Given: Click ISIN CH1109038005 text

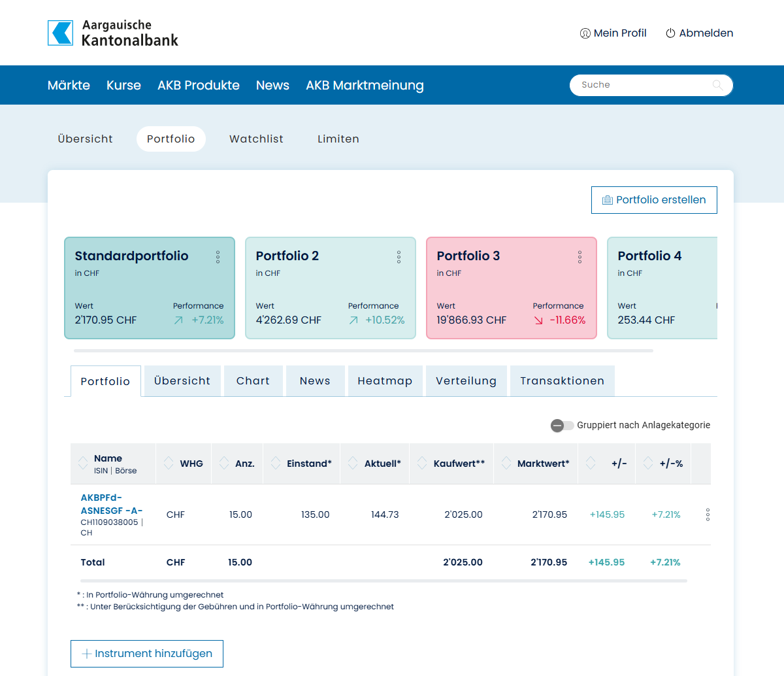Looking at the screenshot, I should pos(109,522).
